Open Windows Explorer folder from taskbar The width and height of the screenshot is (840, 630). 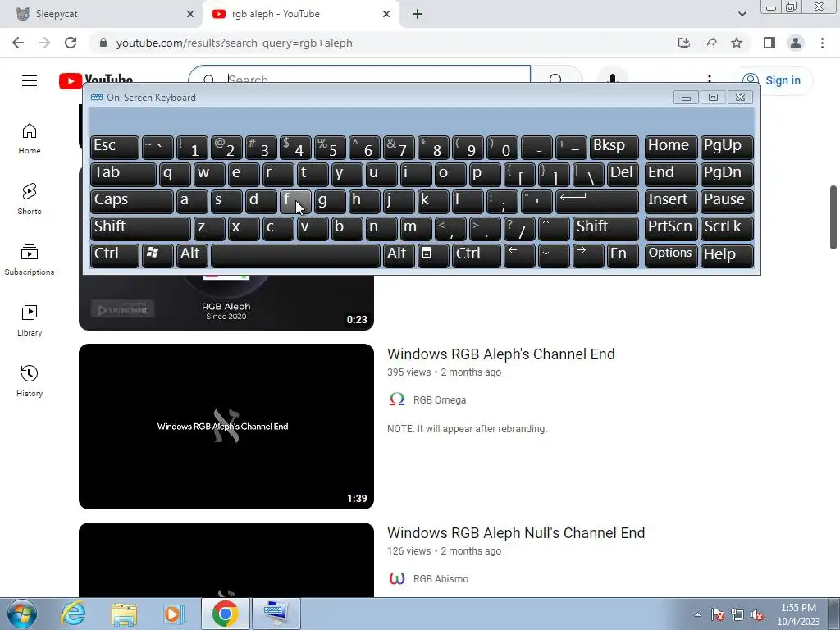124,614
